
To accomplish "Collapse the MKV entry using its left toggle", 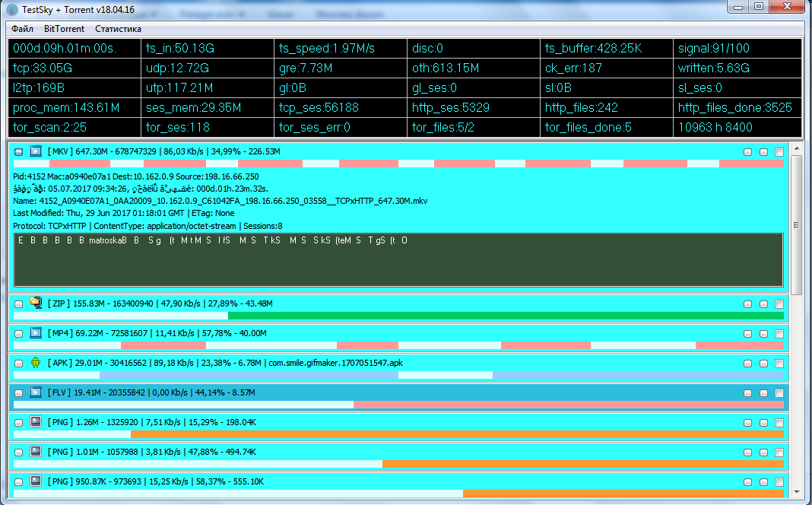I will [x=19, y=152].
